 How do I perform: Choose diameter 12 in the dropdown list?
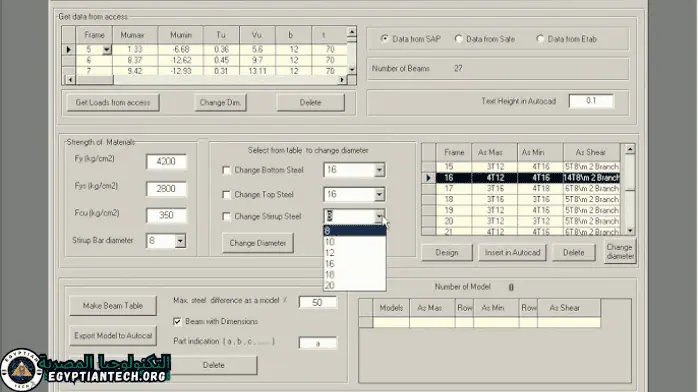pos(354,253)
